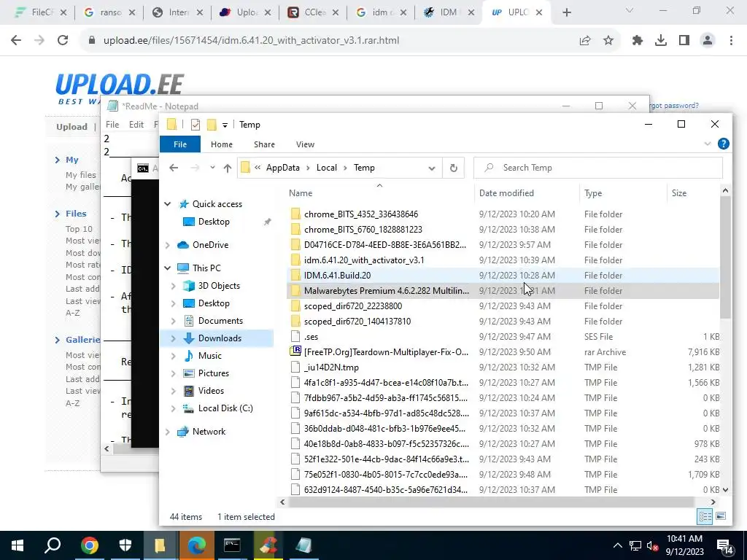Bookmark this page with the star icon

608,41
